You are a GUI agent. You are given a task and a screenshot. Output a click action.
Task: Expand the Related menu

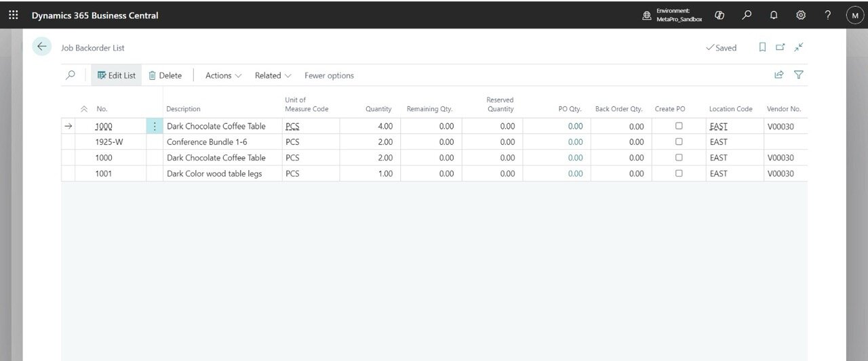click(x=273, y=76)
